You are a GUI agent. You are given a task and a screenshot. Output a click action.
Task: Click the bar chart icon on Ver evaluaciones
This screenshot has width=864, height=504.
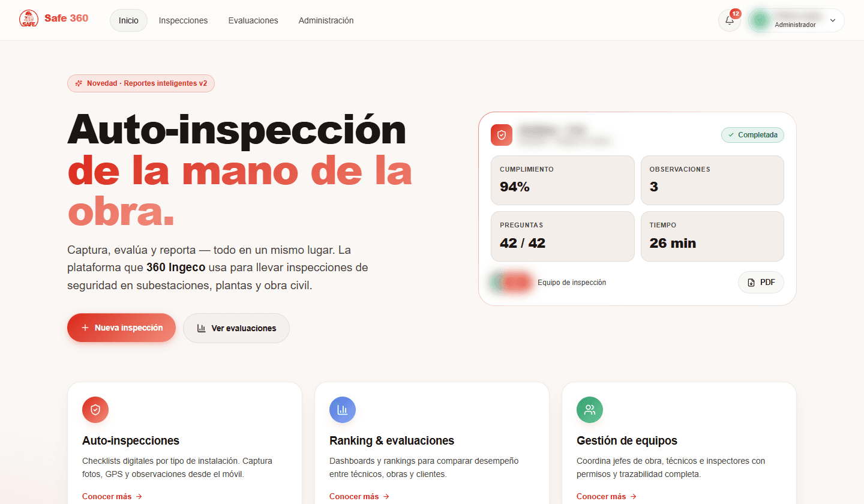pyautogui.click(x=202, y=328)
